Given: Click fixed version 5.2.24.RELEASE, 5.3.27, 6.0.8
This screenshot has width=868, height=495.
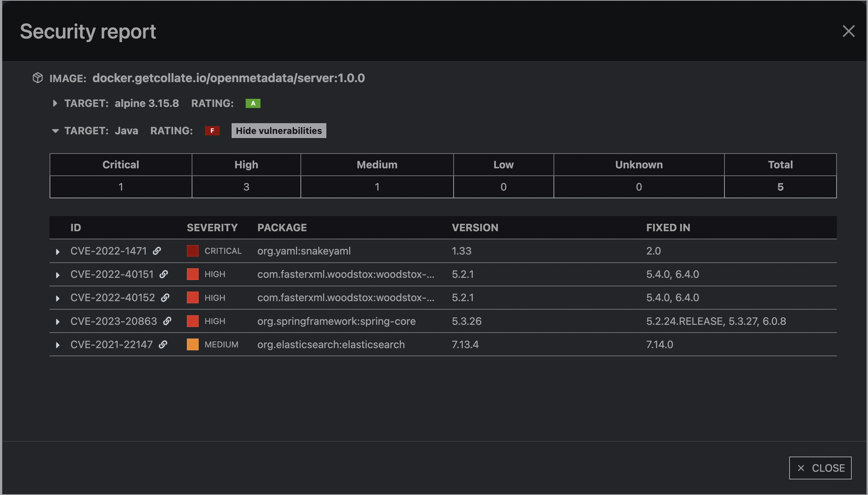Looking at the screenshot, I should (716, 321).
